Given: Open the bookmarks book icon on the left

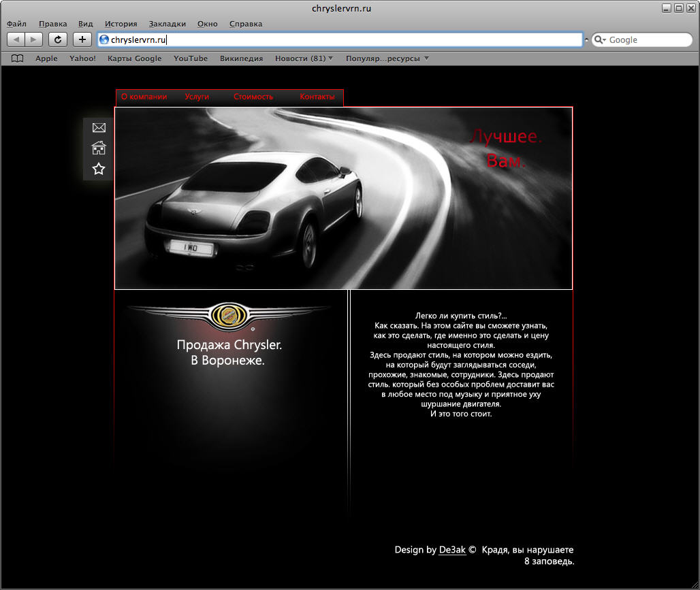Looking at the screenshot, I should [16, 59].
